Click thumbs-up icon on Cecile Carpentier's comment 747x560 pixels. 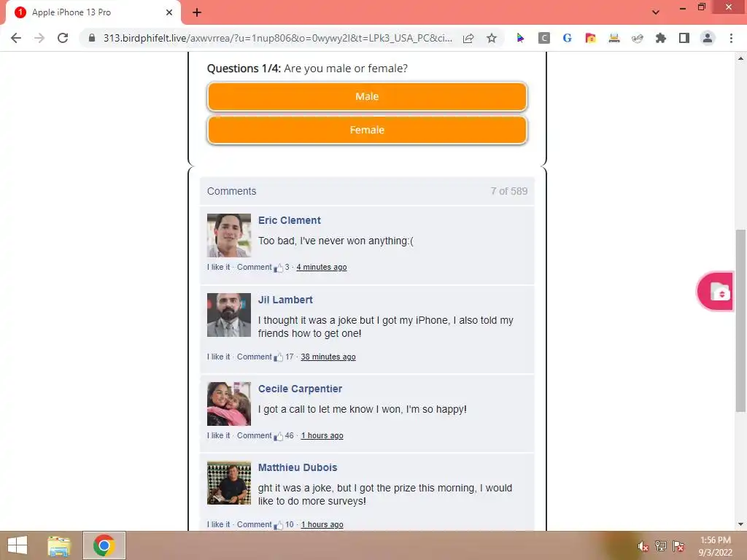click(278, 436)
